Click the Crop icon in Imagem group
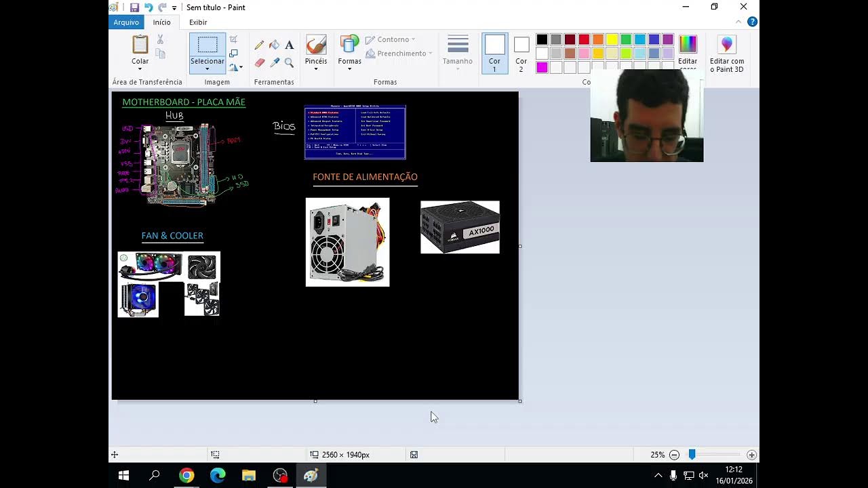Viewport: 868px width, 488px height. pos(233,39)
